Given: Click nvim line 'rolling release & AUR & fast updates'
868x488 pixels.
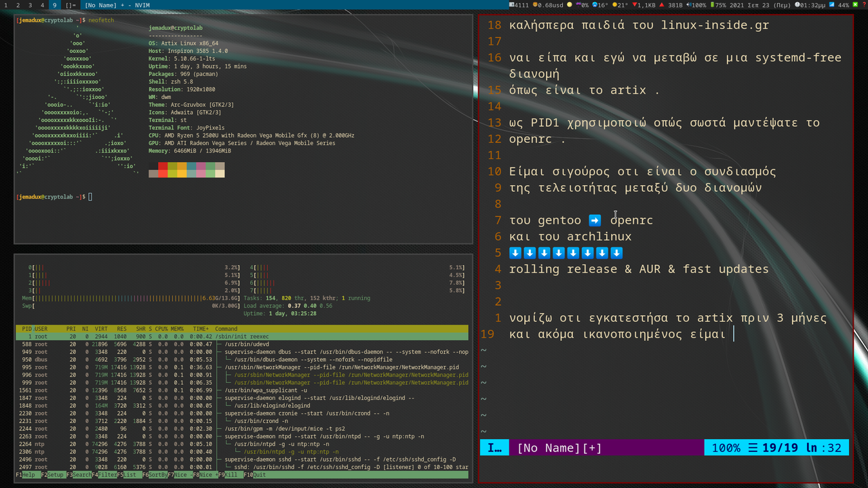Looking at the screenshot, I should [x=639, y=269].
